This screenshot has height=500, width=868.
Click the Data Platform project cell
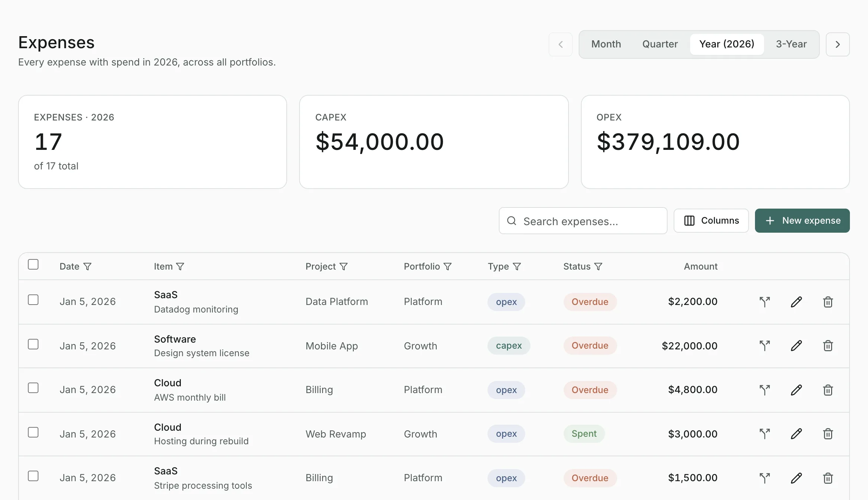pyautogui.click(x=337, y=302)
